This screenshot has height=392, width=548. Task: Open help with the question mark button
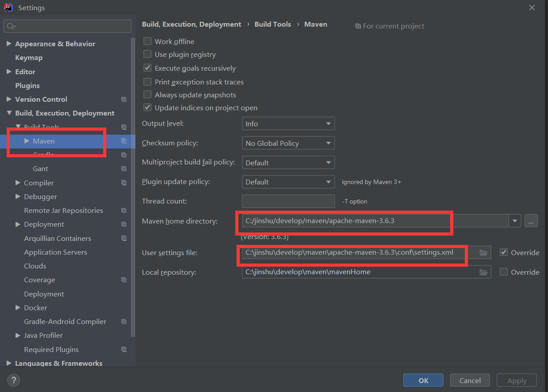14,380
